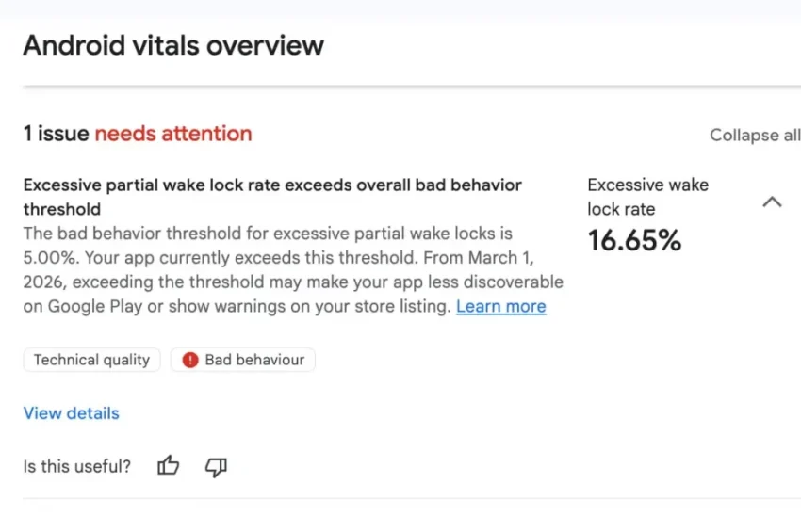801x532 pixels.
Task: Click the thumbs down feedback icon
Action: pyautogui.click(x=216, y=465)
